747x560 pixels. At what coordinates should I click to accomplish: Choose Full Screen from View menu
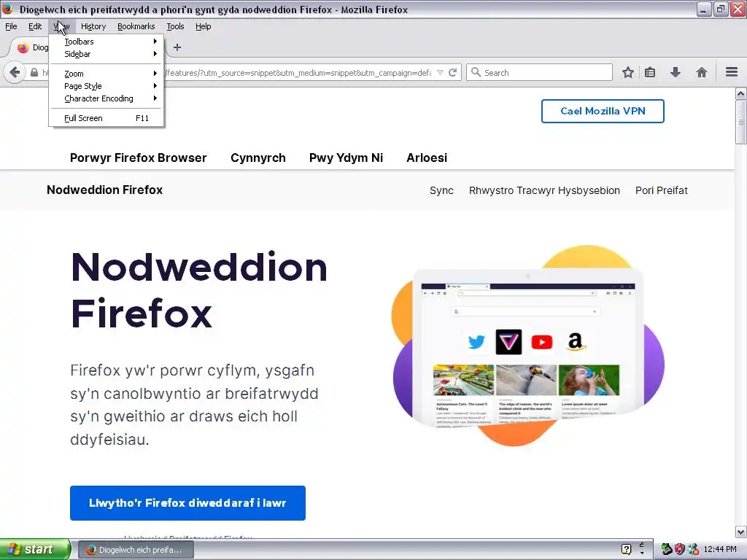[107, 118]
